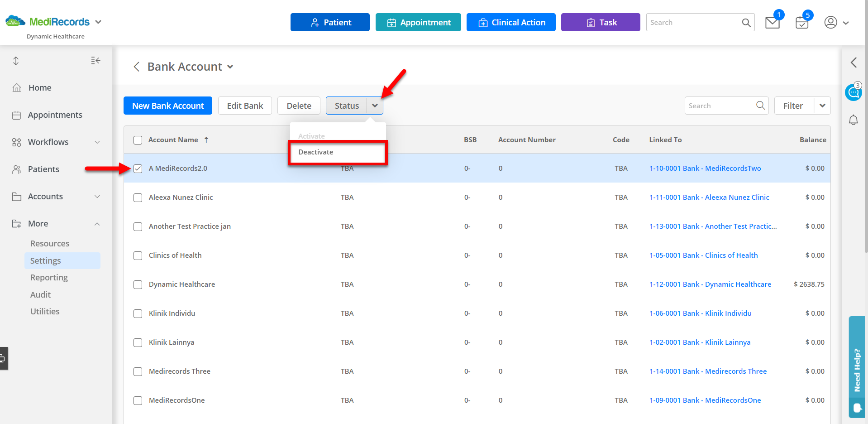Screen dimensions: 868x424
Task: Open Utilities under More
Action: pyautogui.click(x=45, y=312)
